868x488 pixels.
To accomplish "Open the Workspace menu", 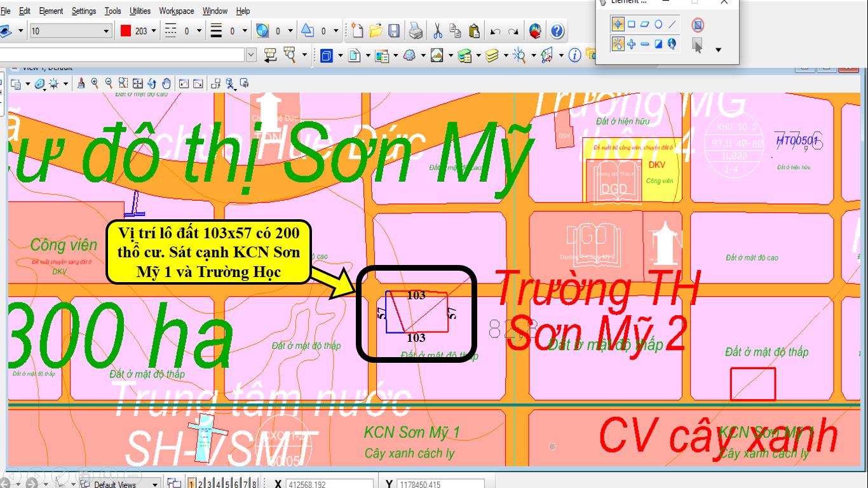I will [177, 11].
